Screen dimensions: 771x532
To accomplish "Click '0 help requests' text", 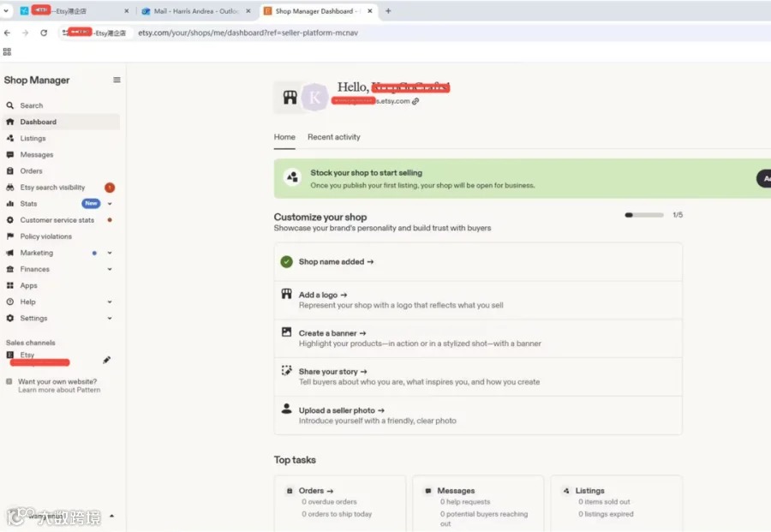I will pos(465,502).
